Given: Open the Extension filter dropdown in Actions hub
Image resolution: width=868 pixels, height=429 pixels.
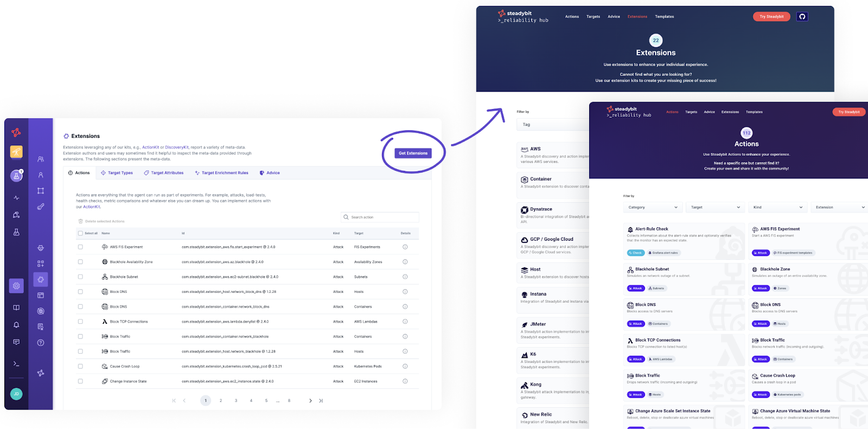Looking at the screenshot, I should click(x=840, y=207).
